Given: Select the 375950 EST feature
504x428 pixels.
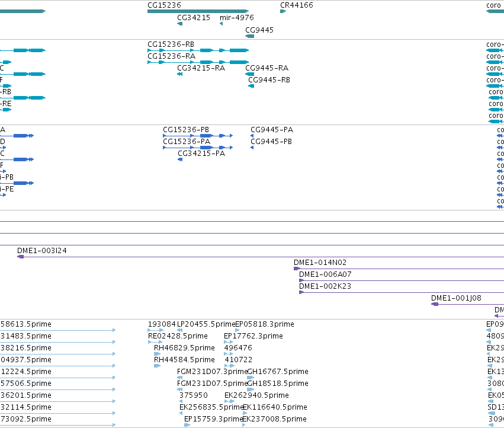Looking at the screenshot, I should [181, 401].
